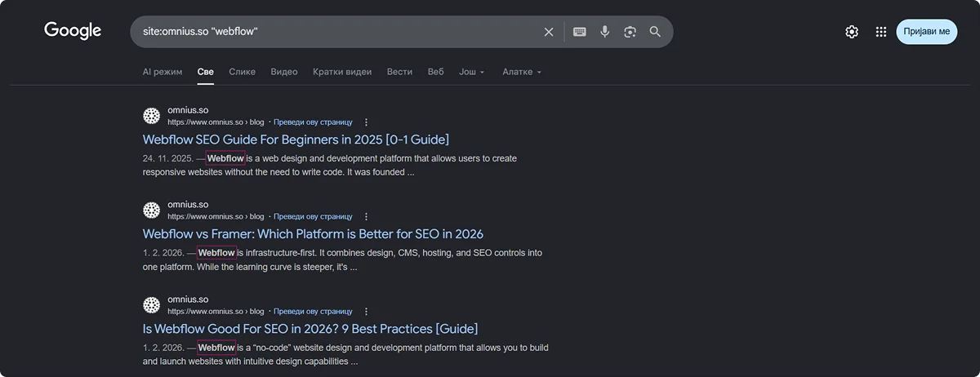Click omnius.so site name above Webflow vs Framer
Image resolution: width=980 pixels, height=377 pixels.
(x=188, y=205)
